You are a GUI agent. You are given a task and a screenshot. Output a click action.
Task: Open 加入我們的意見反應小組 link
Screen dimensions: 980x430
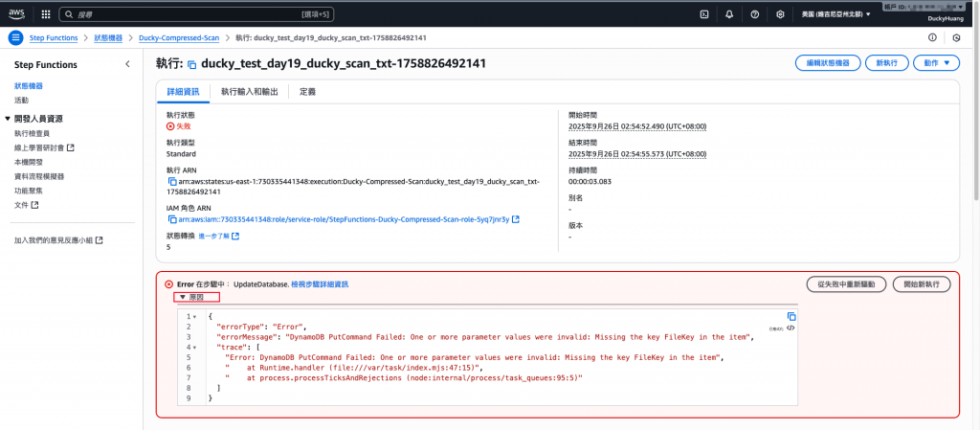pos(58,240)
